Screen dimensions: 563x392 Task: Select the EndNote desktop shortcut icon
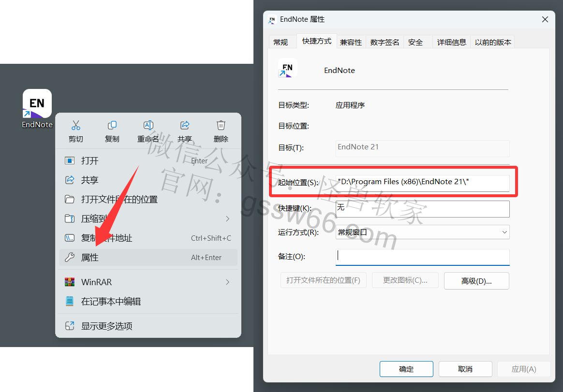pyautogui.click(x=37, y=103)
